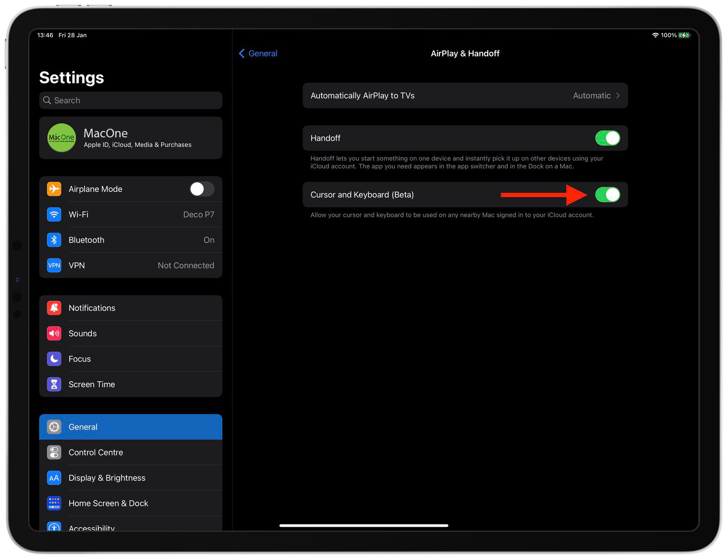
Task: Select the Focus moon icon
Action: pyautogui.click(x=54, y=359)
